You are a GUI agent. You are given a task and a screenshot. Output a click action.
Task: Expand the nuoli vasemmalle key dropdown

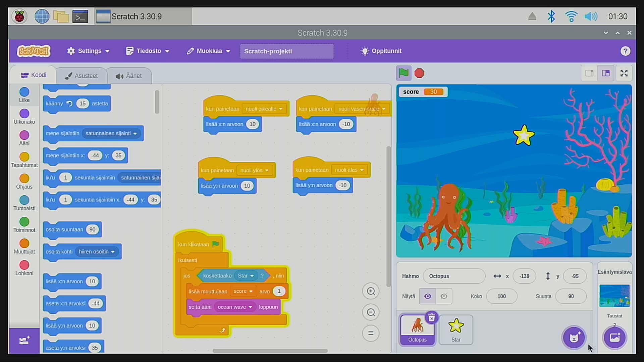362,109
